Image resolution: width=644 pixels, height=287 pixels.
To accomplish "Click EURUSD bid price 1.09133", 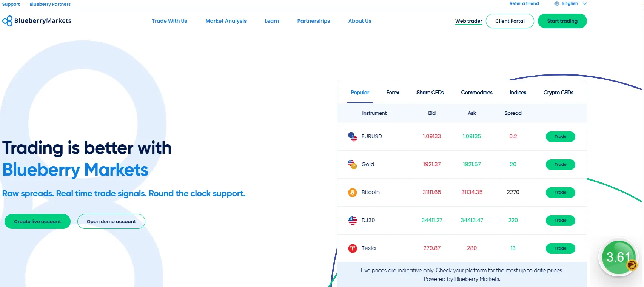I will point(431,136).
